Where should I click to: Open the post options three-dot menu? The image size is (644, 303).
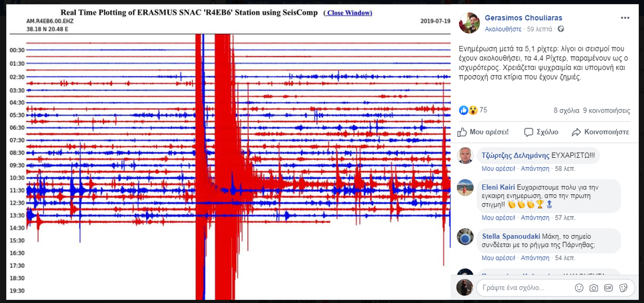[x=625, y=18]
